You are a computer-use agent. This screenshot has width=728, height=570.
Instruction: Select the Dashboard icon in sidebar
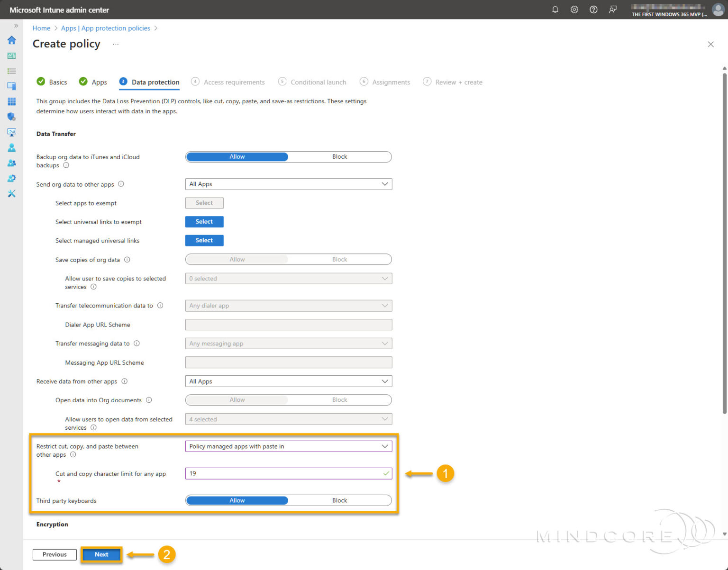(x=11, y=55)
